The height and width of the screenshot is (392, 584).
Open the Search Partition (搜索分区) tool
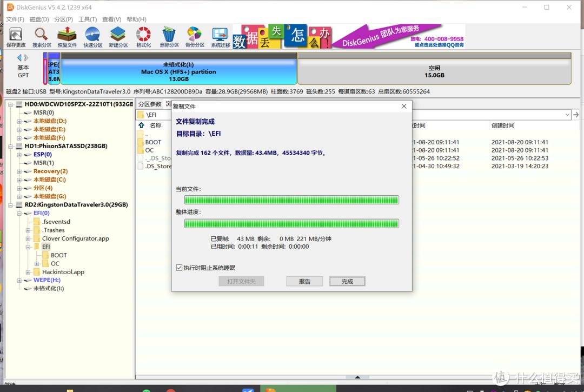41,37
